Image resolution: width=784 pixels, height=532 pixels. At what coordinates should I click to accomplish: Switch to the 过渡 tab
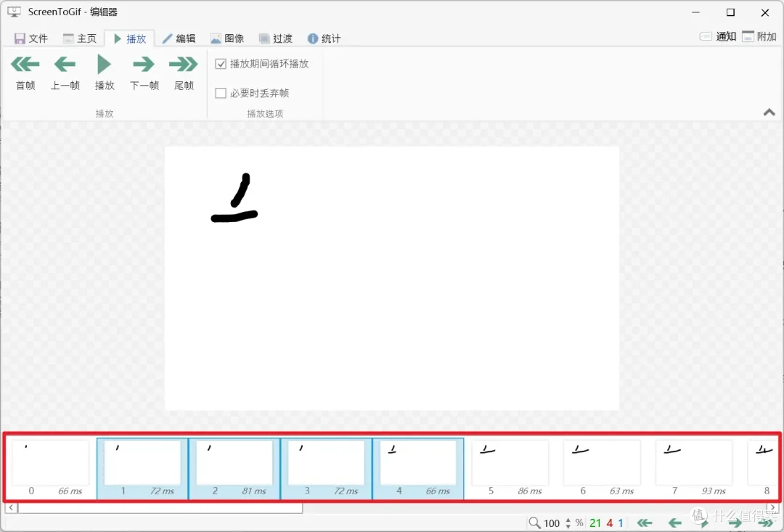tap(276, 38)
